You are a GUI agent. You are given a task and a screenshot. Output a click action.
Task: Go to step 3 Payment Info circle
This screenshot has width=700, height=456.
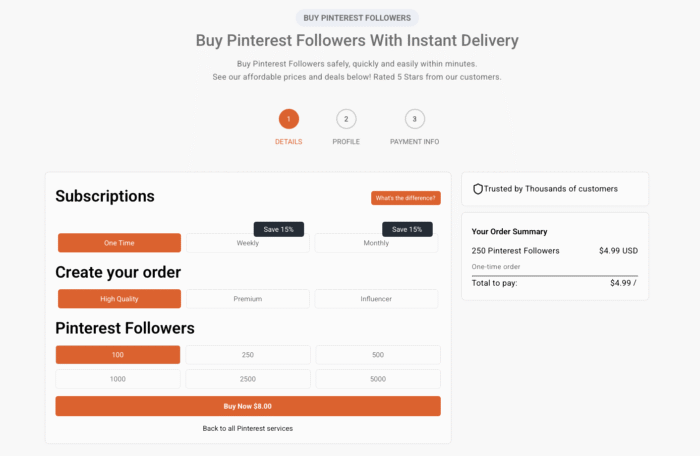click(414, 119)
